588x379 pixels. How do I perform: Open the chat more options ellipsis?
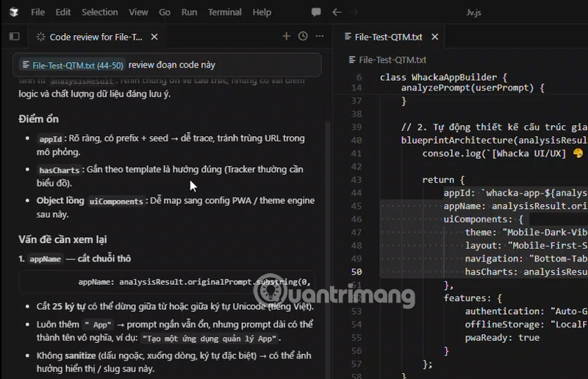320,36
